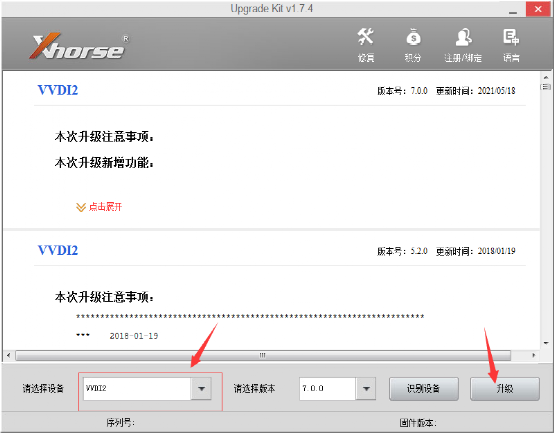Image resolution: width=554 pixels, height=433 pixels.
Task: Click the Xhorse logo
Action: tap(80, 46)
